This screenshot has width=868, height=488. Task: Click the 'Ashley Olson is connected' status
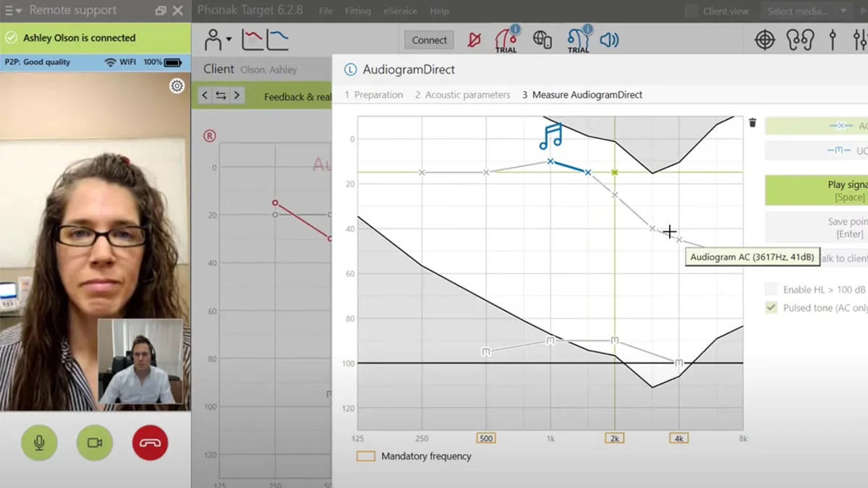80,38
